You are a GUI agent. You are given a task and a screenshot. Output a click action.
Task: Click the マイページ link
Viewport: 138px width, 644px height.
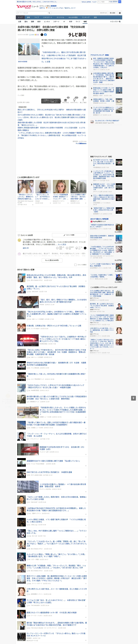pos(103,13)
